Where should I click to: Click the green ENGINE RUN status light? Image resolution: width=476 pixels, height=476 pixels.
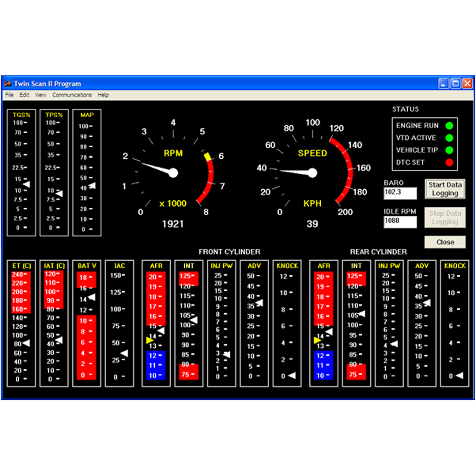click(449, 126)
